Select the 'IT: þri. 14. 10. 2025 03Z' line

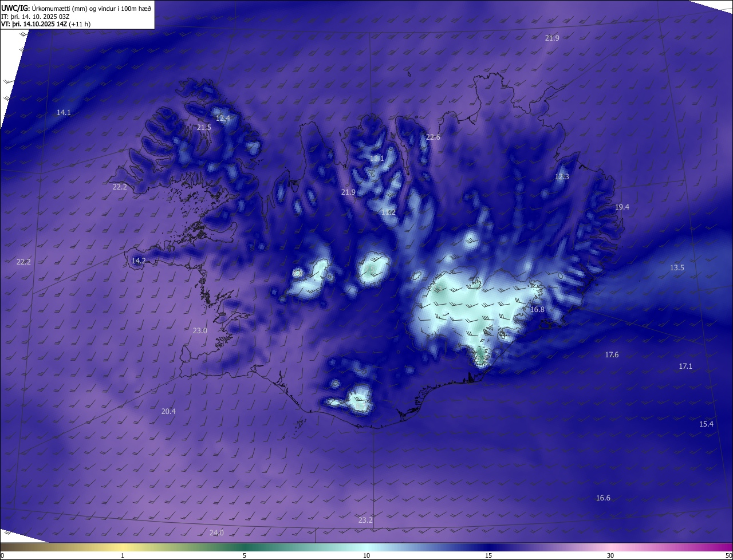36,16
